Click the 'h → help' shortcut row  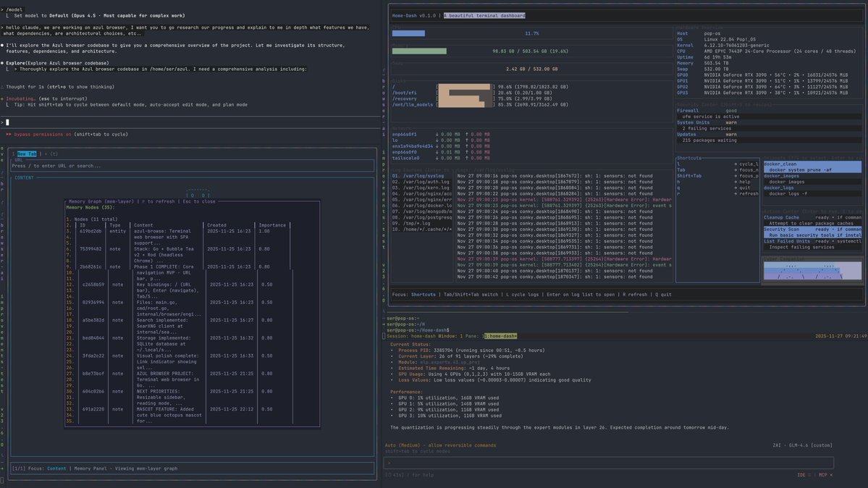[717, 182]
